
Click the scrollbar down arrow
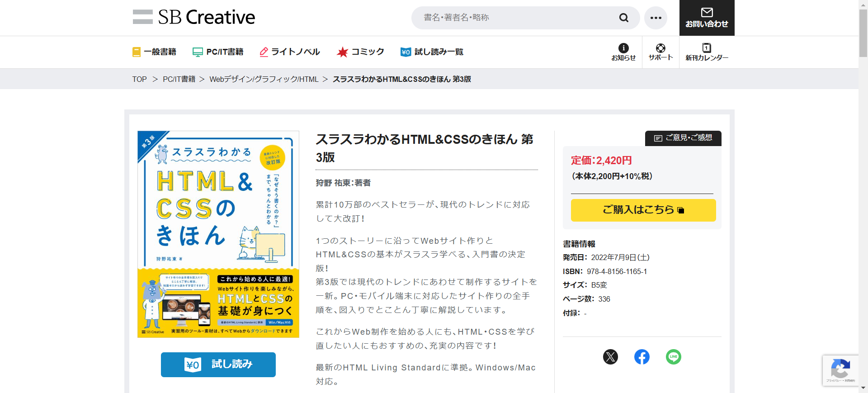[863, 388]
